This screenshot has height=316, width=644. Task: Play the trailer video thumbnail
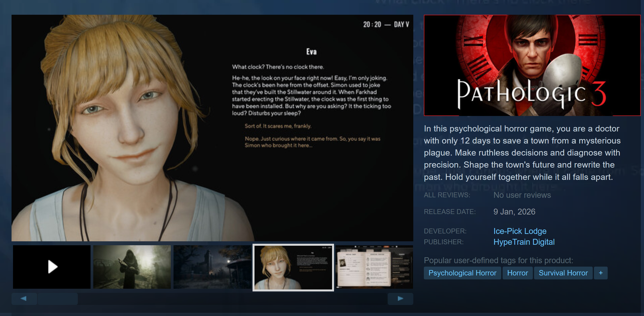click(52, 267)
